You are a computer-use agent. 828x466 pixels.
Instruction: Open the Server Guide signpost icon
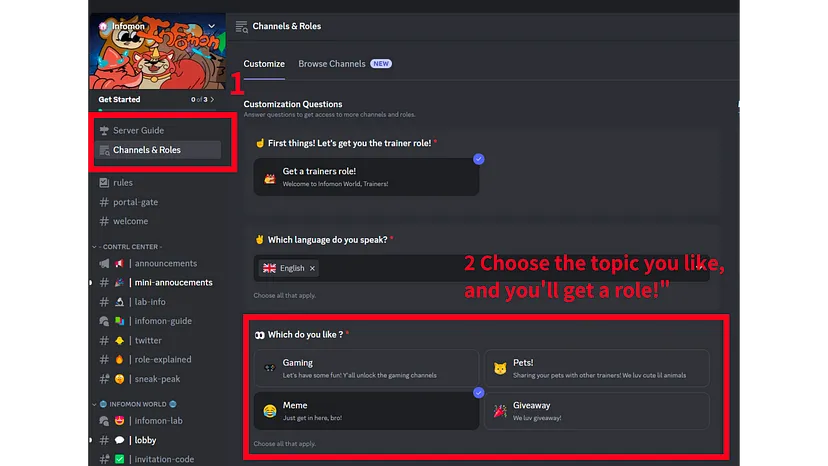[x=104, y=130]
